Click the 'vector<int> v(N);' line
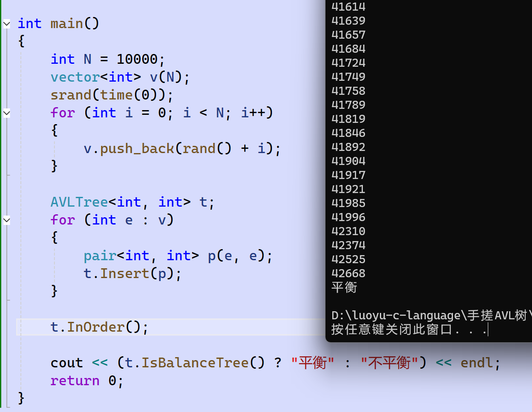This screenshot has height=412, width=532. click(120, 77)
